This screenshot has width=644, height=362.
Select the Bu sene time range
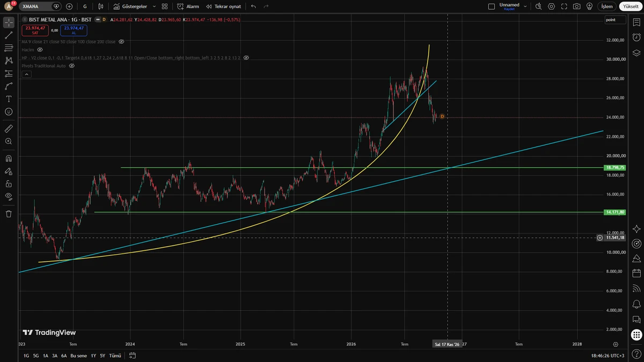[x=78, y=356]
